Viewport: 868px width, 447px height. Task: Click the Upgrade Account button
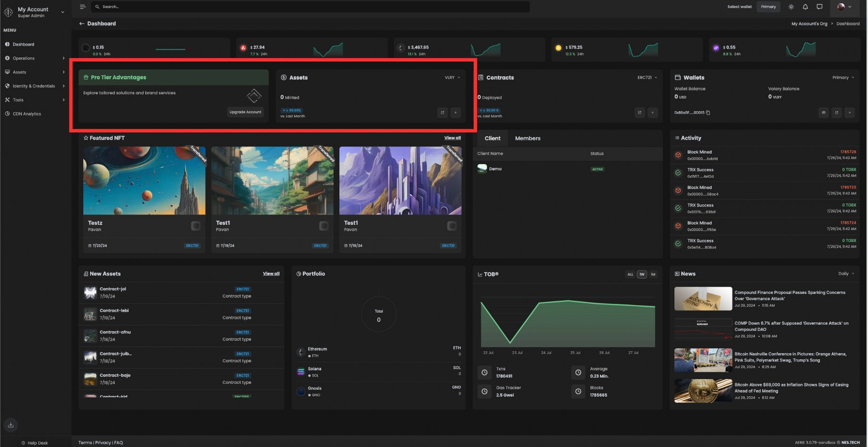tap(245, 112)
